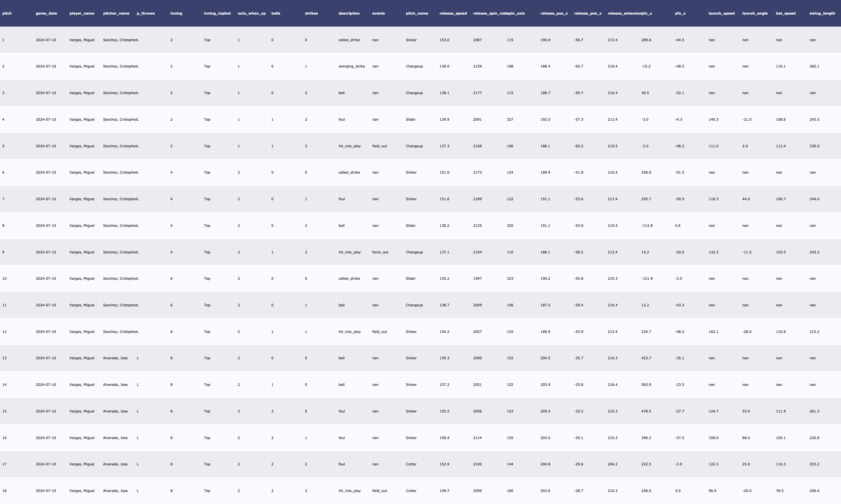
Task: Select the pfx_z value 563.9
Action: 646,385
